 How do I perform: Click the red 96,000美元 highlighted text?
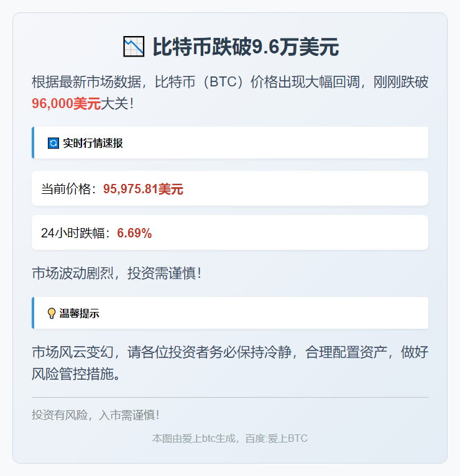point(66,104)
